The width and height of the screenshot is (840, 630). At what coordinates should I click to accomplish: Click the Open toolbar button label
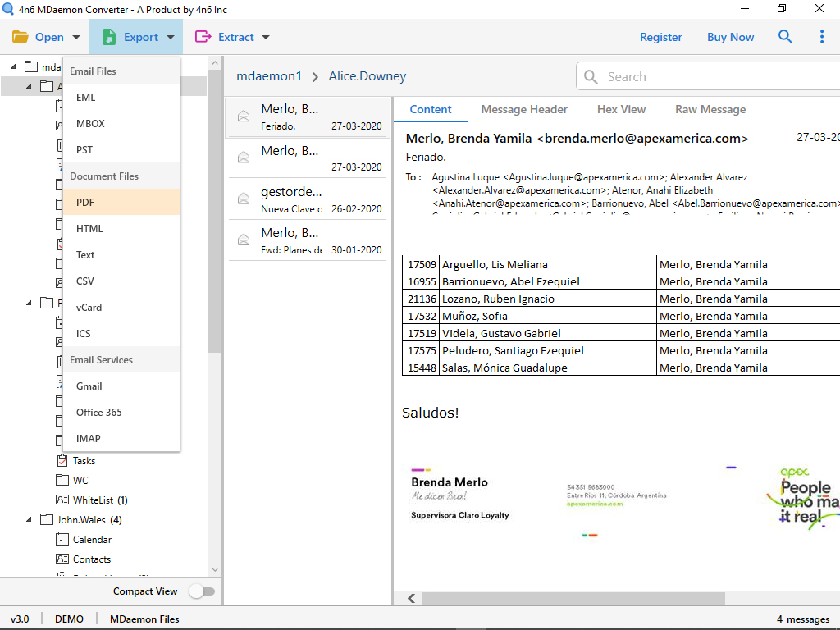click(49, 37)
